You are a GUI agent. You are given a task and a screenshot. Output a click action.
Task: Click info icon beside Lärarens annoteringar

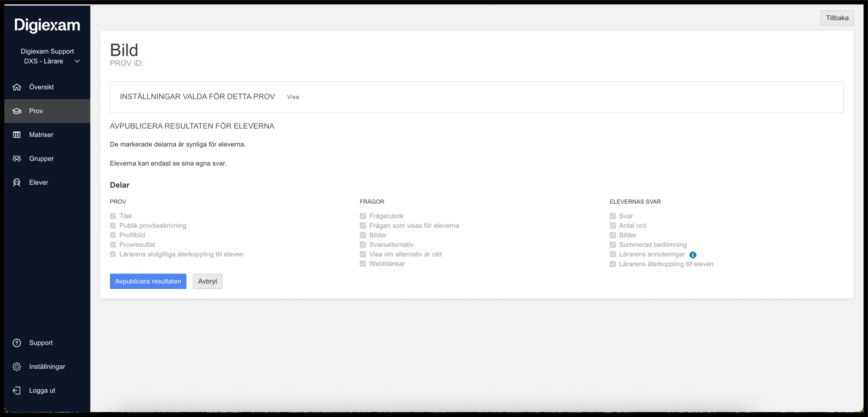[693, 255]
